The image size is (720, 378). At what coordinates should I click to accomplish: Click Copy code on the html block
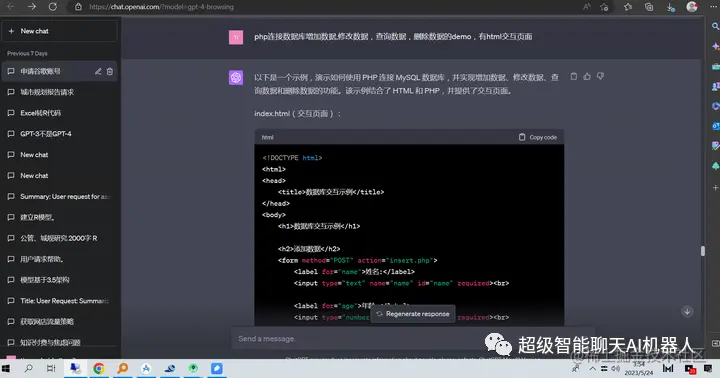click(538, 137)
